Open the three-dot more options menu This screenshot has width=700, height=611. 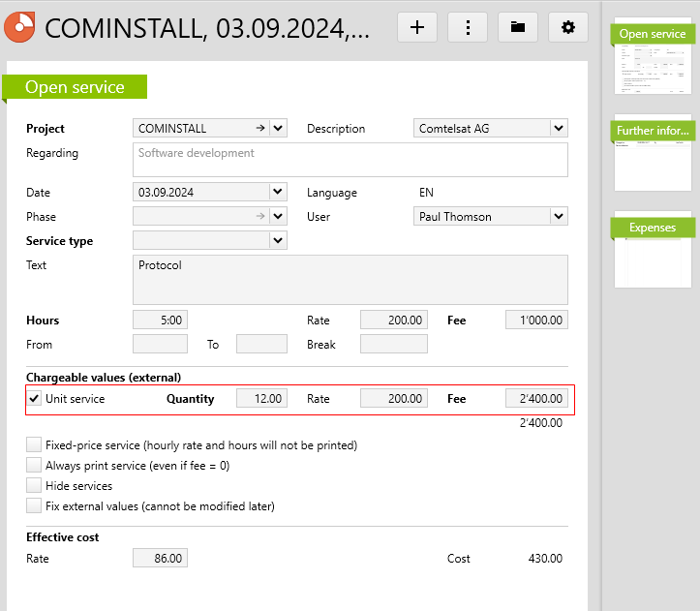[468, 27]
